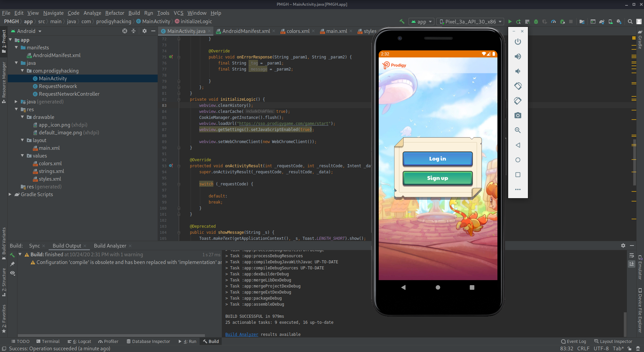The width and height of the screenshot is (644, 352).
Task: Run the app configuration
Action: pos(510,21)
